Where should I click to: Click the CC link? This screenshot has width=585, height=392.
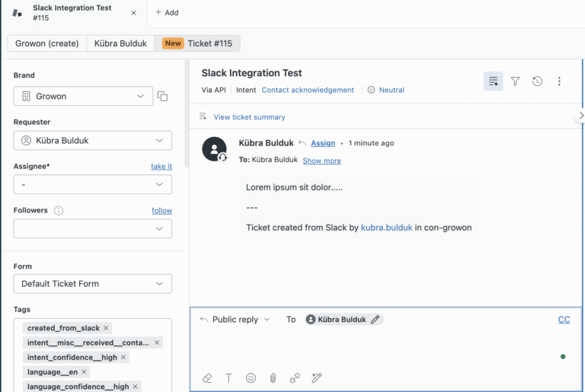[x=564, y=320]
